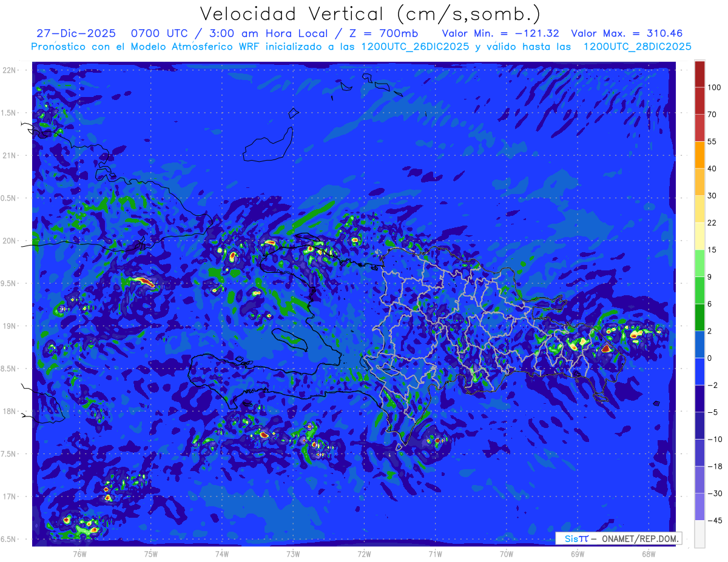The image size is (728, 562).
Task: Pick the red swatch between 70 and 100
Action: coord(699,101)
